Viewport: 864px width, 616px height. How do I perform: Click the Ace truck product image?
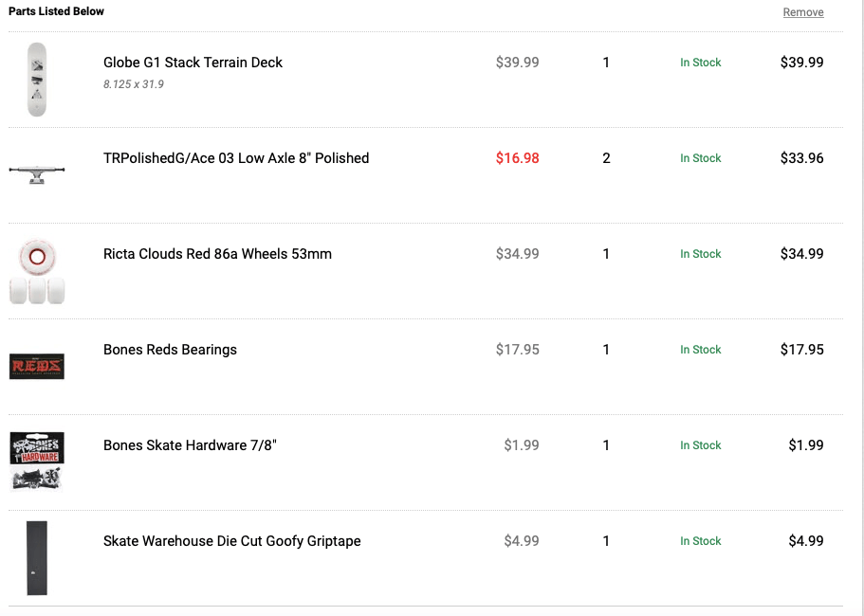(x=37, y=173)
